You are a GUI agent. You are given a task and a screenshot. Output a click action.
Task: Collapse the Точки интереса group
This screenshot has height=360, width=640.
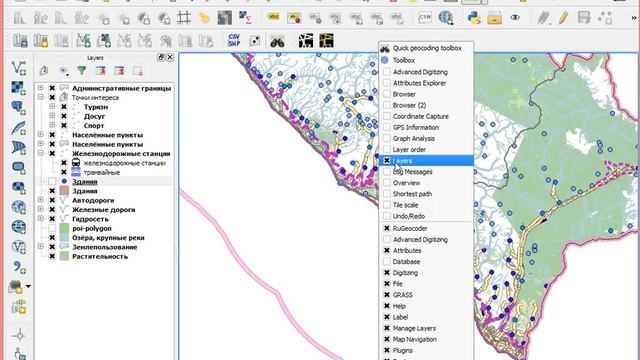point(41,97)
